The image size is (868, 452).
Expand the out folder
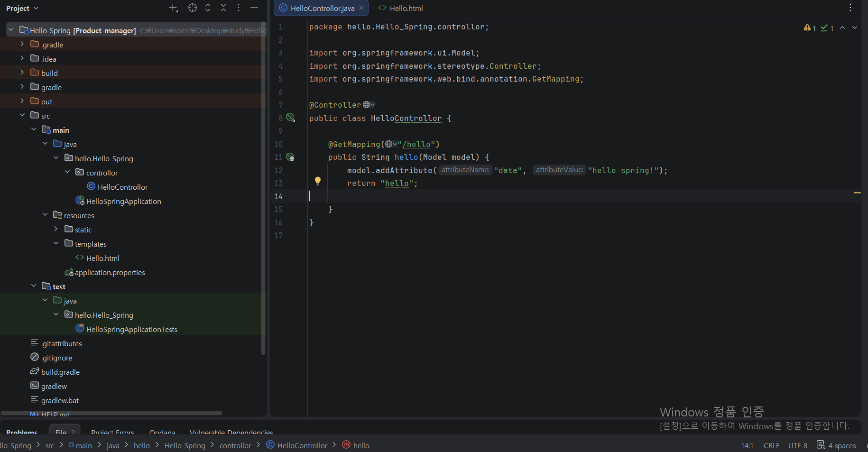pyautogui.click(x=22, y=101)
